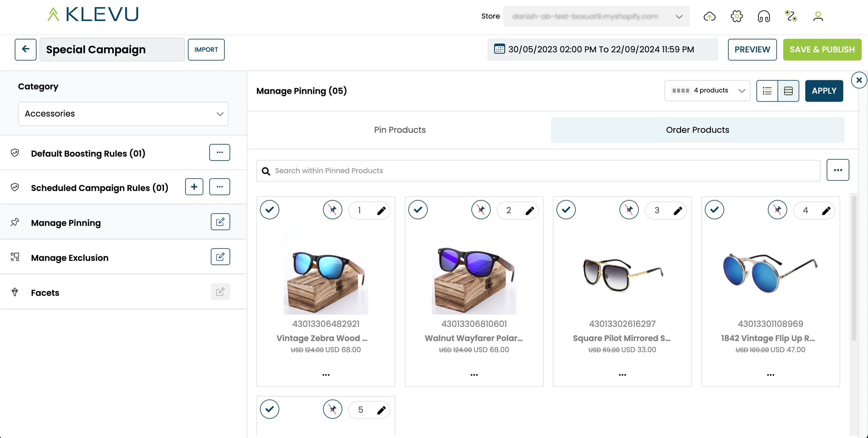Expand the 4 products per row dropdown
This screenshot has height=438, width=868.
(707, 91)
